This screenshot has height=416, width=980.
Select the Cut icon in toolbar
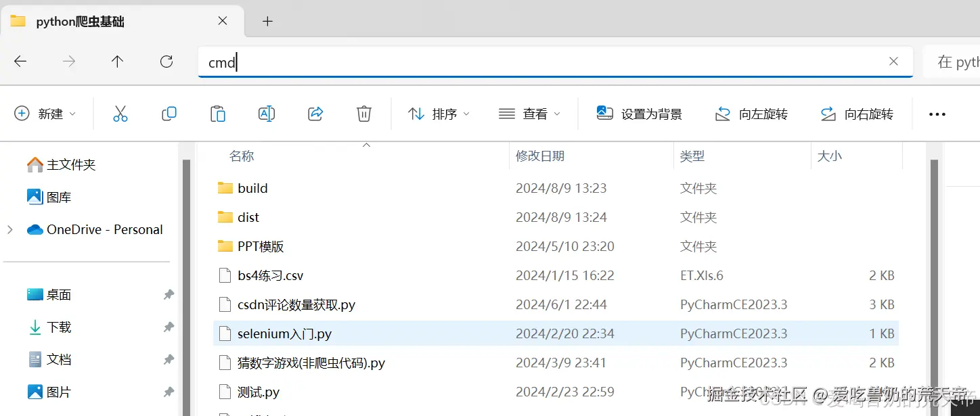(120, 114)
